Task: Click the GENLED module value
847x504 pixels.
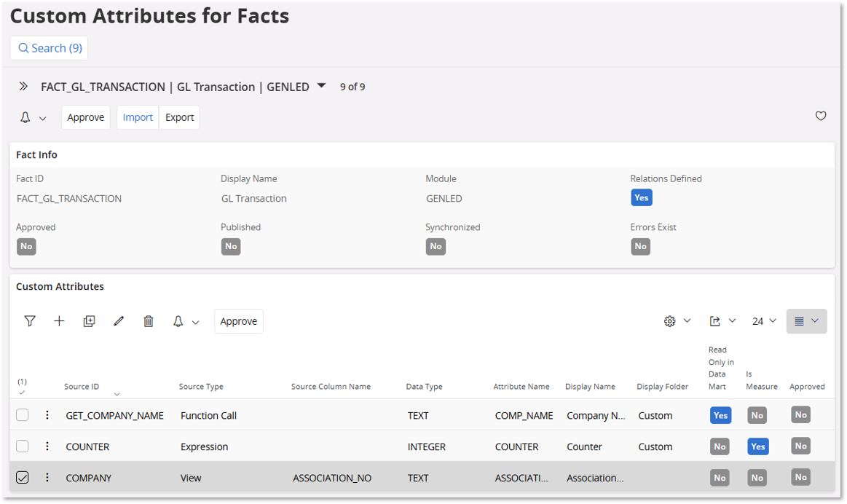Action: pos(444,198)
